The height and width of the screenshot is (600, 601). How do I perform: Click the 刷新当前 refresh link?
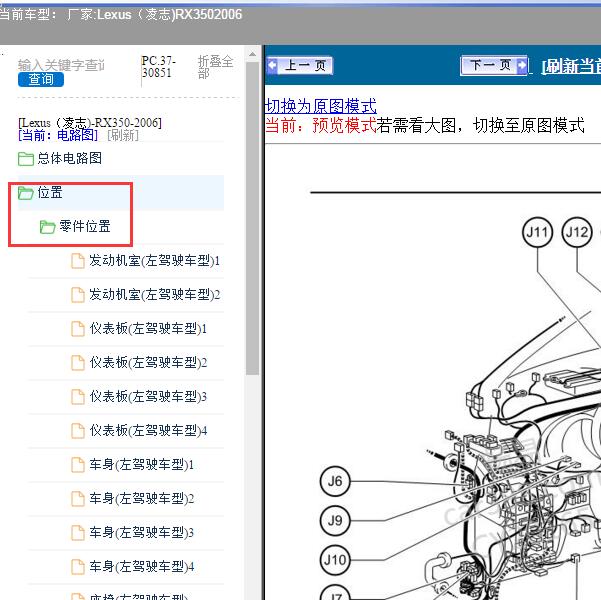tap(571, 67)
